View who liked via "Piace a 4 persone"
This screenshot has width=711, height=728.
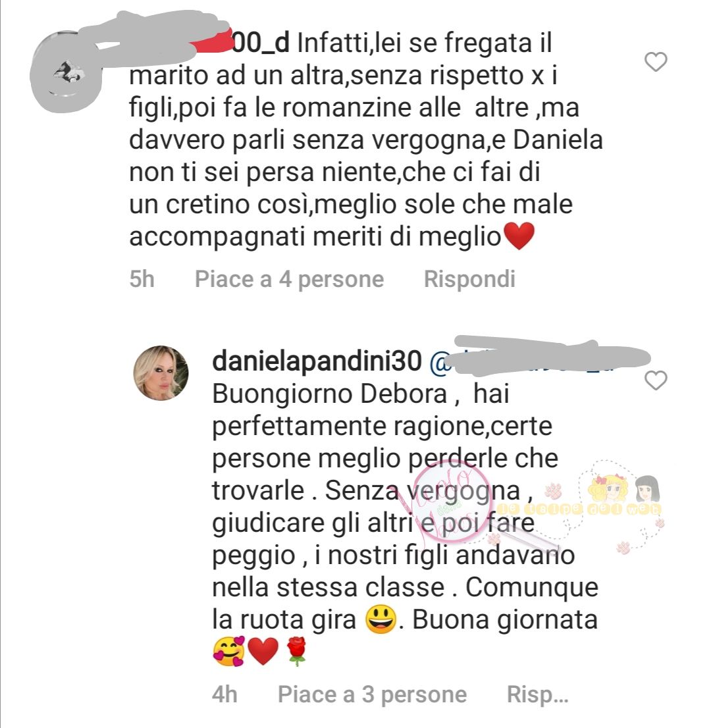[289, 280]
